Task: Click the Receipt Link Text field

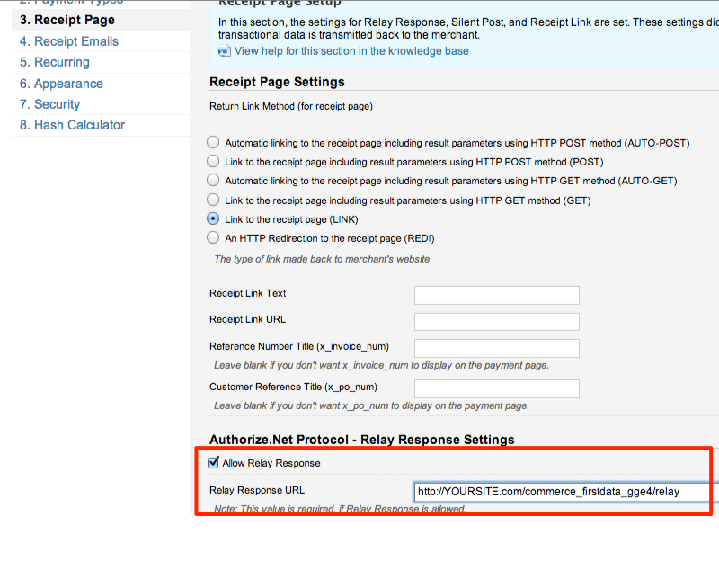Action: (496, 295)
